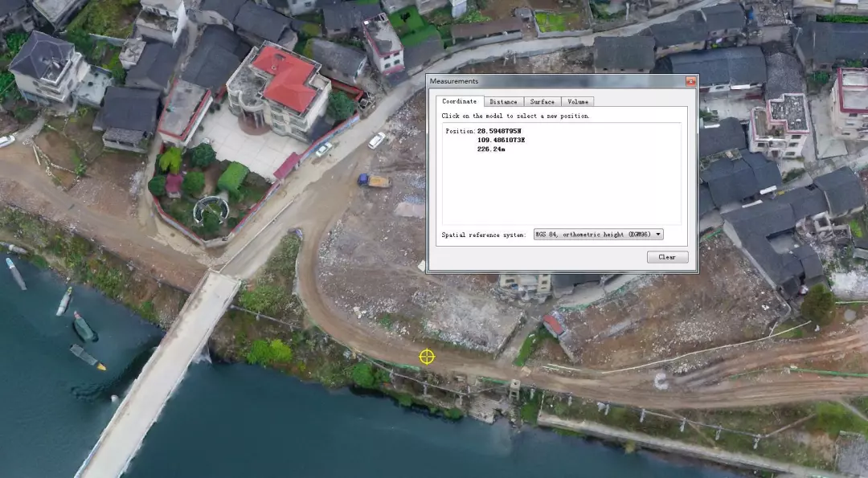Screen dimensions: 868x478
Task: Click the longitude value 109.4861073E
Action: click(x=501, y=140)
